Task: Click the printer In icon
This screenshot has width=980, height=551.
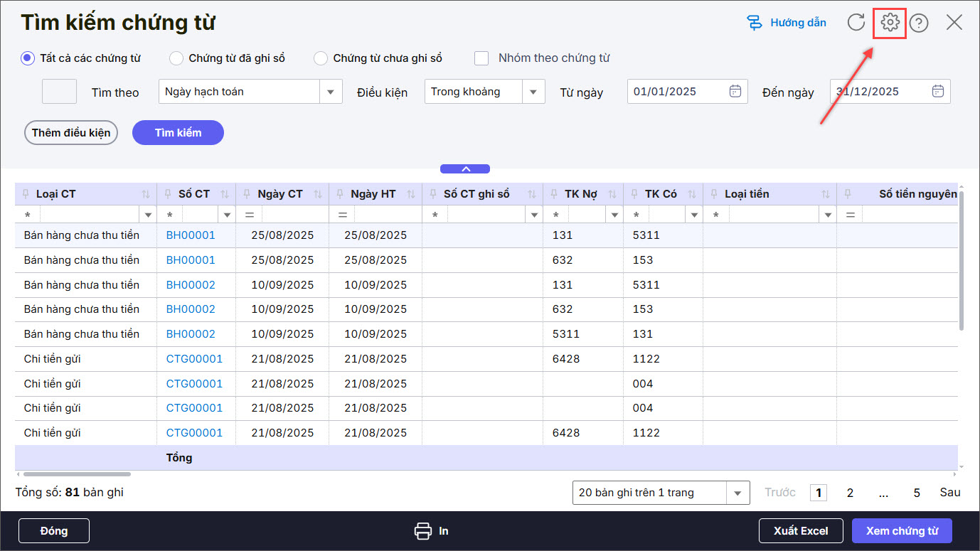Action: click(423, 531)
